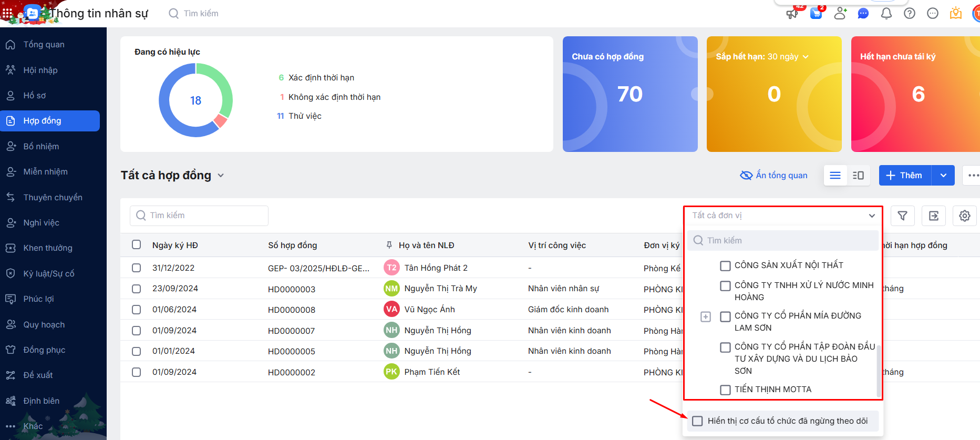Click the help question mark icon

pos(910,13)
